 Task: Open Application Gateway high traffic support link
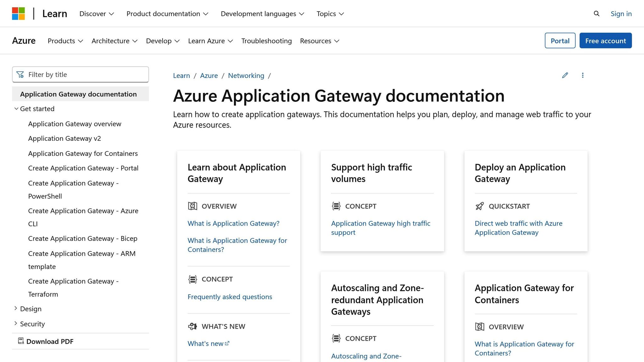tap(381, 228)
